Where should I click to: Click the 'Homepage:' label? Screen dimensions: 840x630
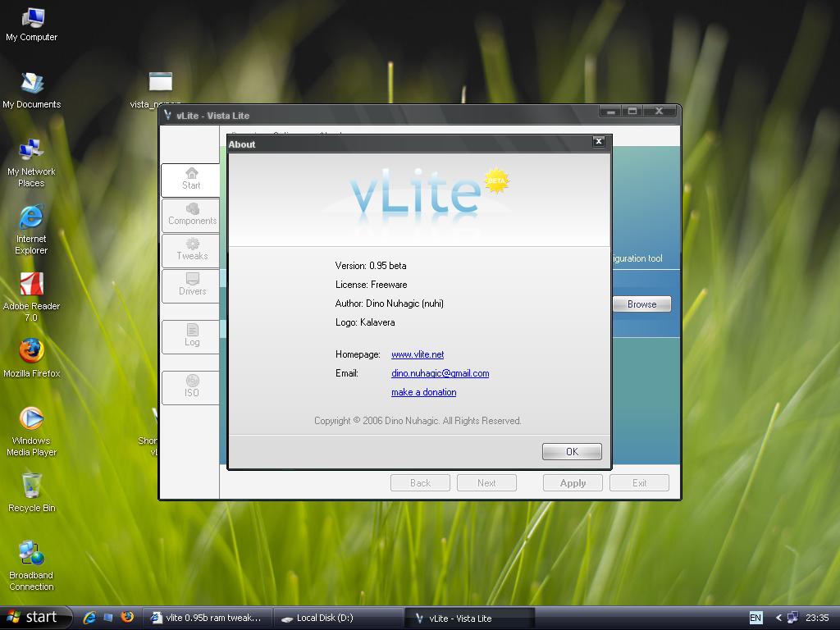tap(358, 354)
